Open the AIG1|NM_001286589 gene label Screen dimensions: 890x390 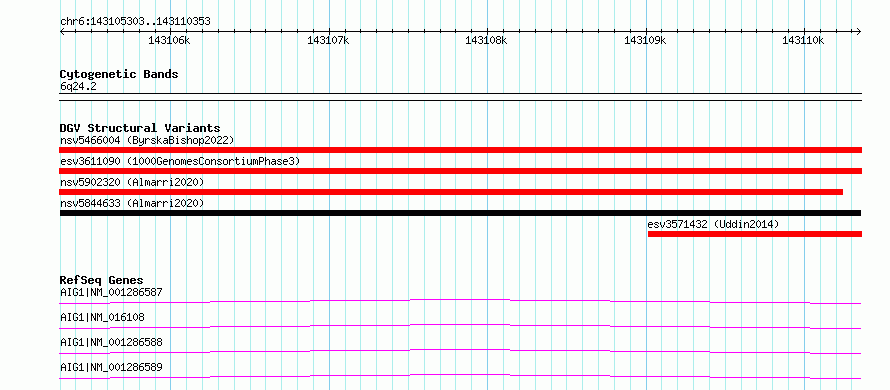pos(111,367)
